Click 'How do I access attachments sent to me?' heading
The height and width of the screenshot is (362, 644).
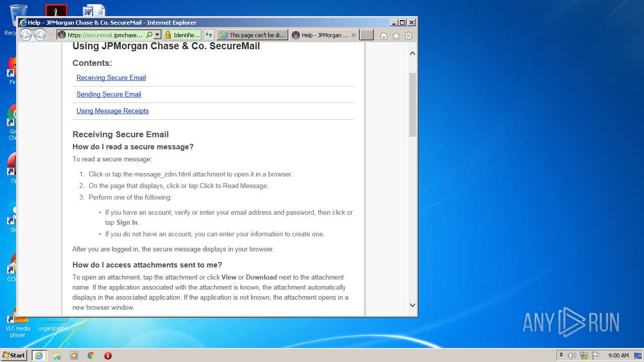(147, 265)
